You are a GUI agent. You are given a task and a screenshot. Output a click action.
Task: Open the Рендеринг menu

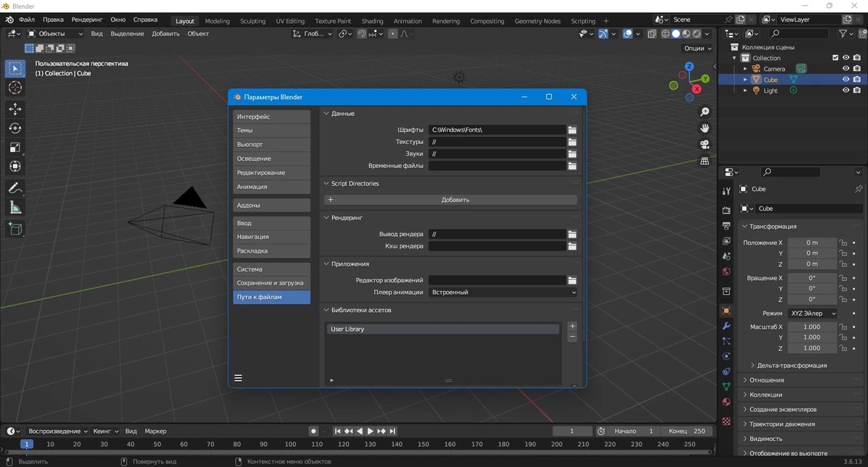(x=87, y=20)
